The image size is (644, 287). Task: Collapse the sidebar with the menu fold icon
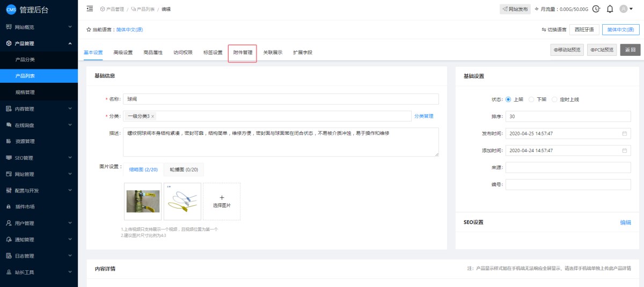point(90,9)
